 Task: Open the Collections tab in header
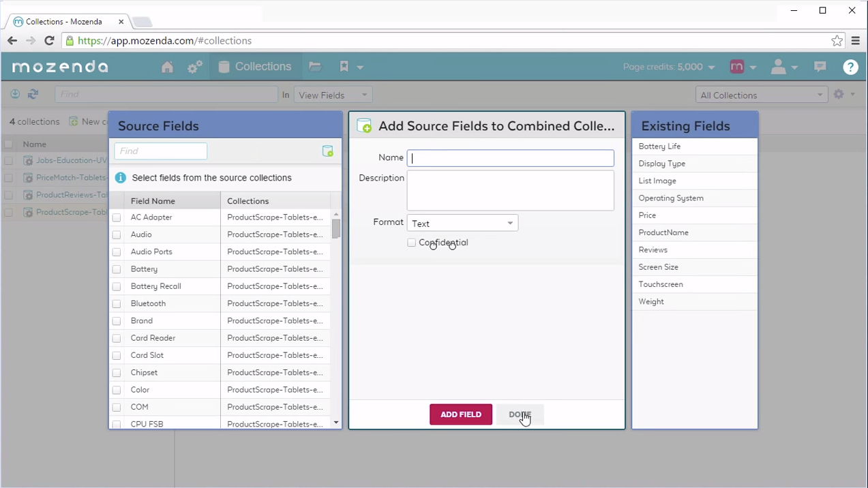(255, 66)
